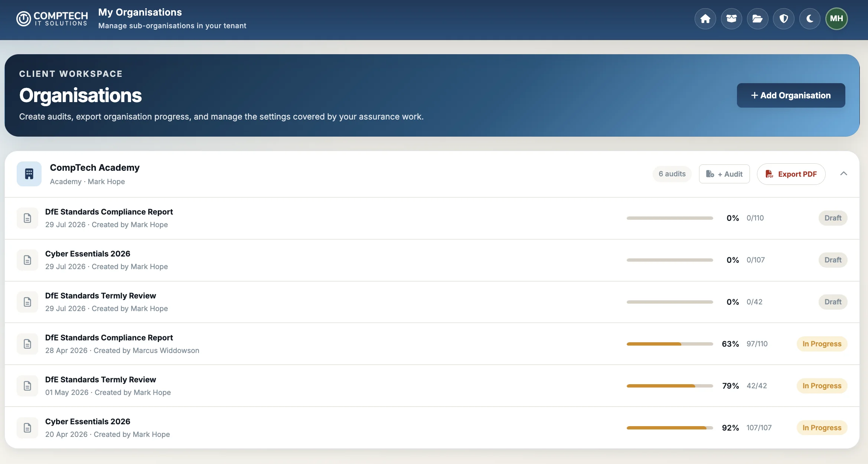Click In Progress badge on 97/110 row

(x=822, y=344)
